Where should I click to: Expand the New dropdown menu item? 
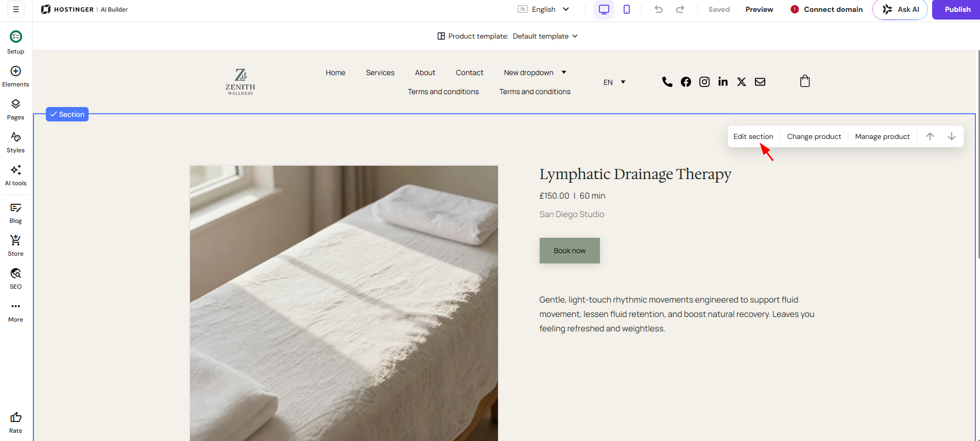[535, 73]
